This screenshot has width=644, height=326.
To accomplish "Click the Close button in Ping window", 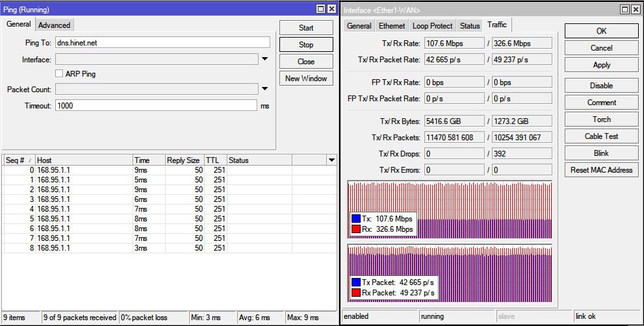I will pos(306,62).
